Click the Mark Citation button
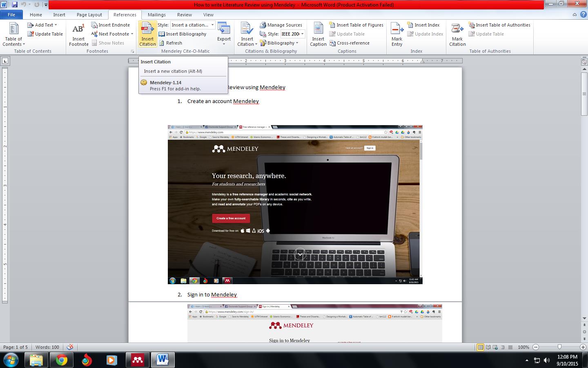Screen dimensions: 588x368 457,34
